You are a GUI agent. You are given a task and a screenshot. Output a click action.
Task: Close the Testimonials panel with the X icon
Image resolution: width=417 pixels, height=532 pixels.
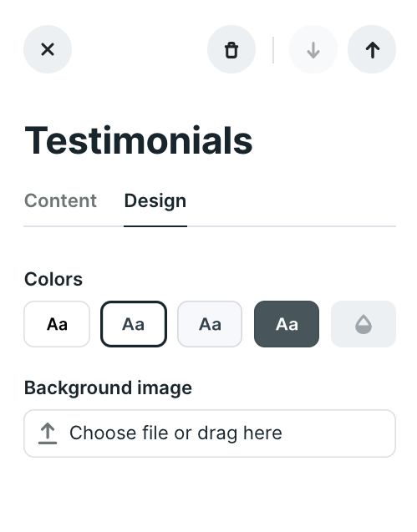[48, 49]
